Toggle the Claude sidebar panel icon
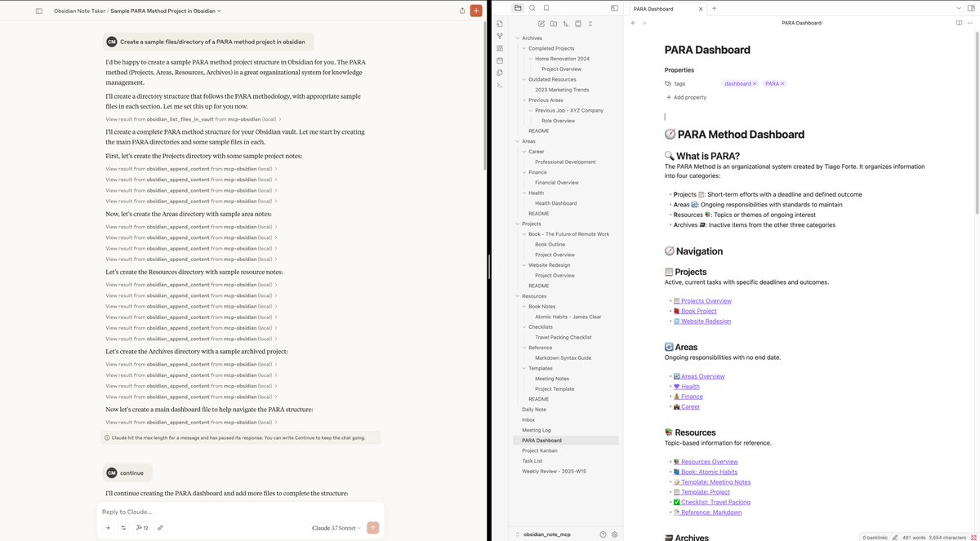Image resolution: width=980 pixels, height=541 pixels. pos(38,11)
